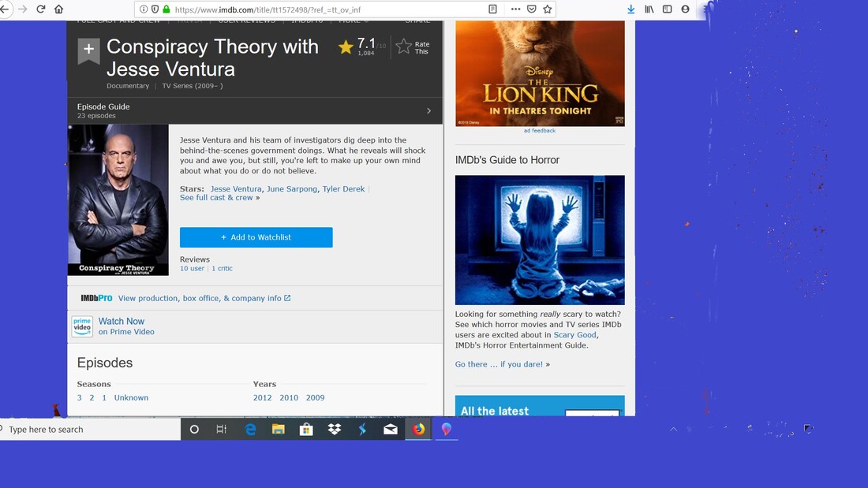Open the Mail app from the taskbar
868x488 pixels.
point(391,430)
